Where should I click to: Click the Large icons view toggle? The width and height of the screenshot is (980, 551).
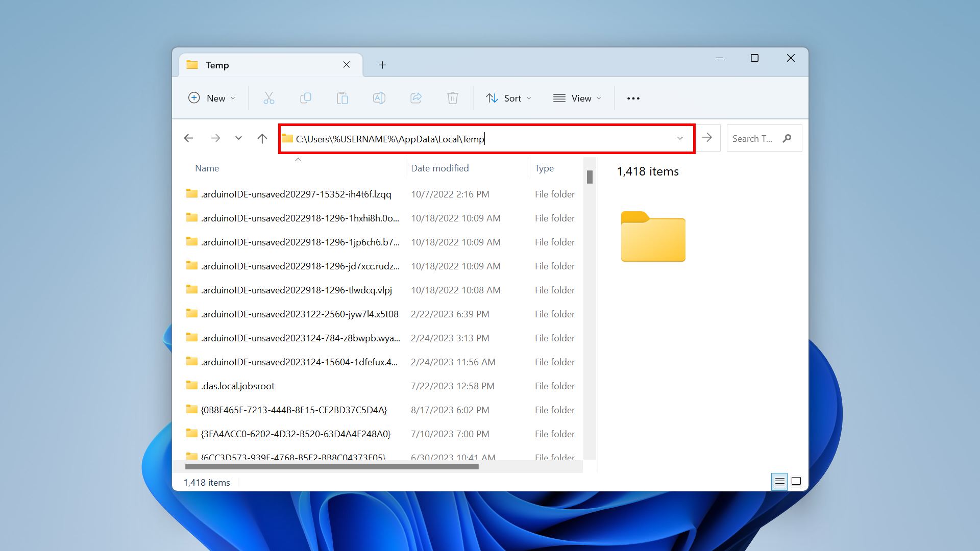[x=796, y=482]
